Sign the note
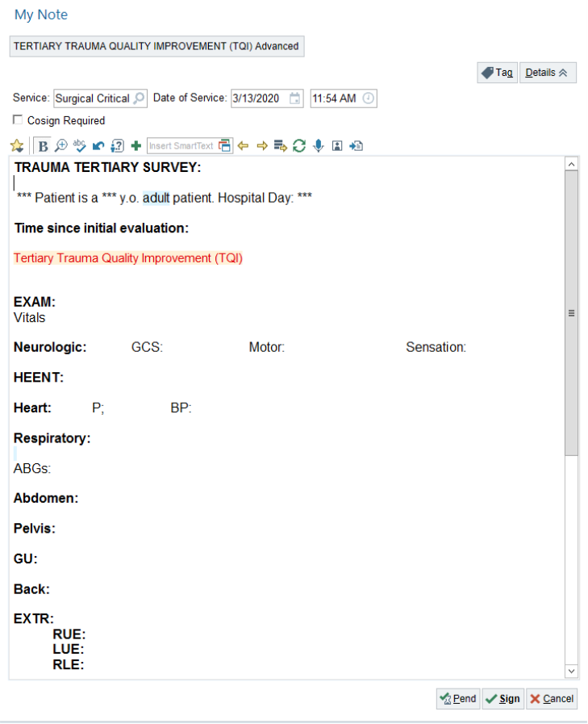Image resolution: width=588 pixels, height=724 pixels. 503,699
